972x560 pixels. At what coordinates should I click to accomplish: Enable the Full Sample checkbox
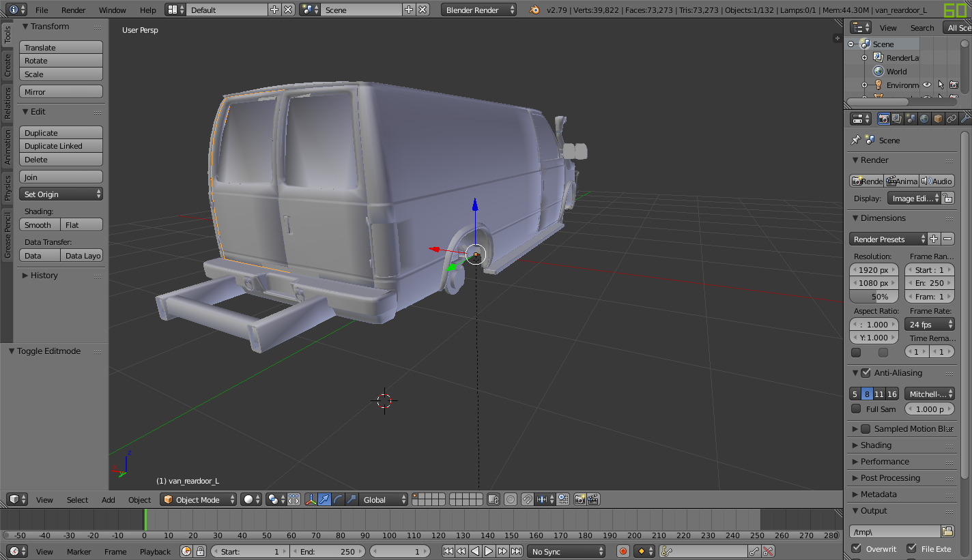(856, 409)
